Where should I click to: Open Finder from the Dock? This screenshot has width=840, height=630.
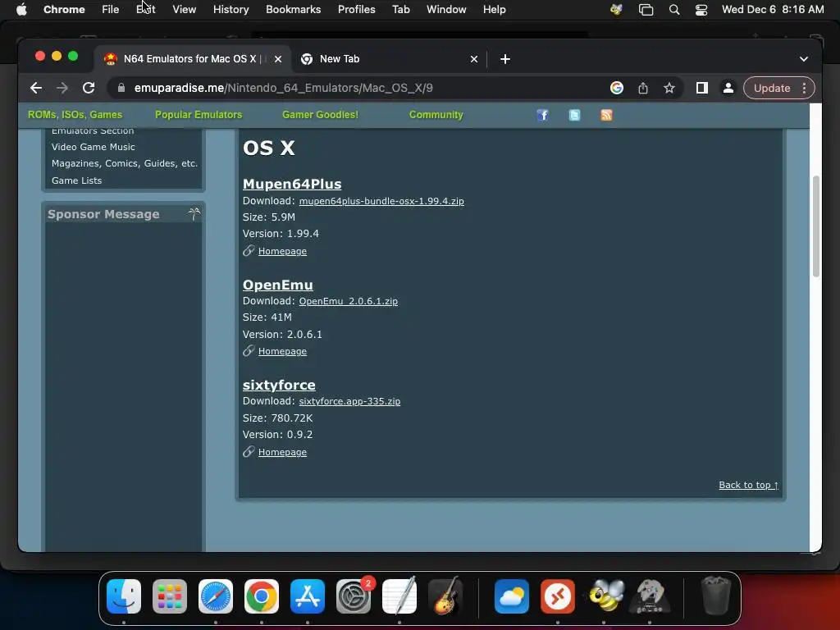124,596
